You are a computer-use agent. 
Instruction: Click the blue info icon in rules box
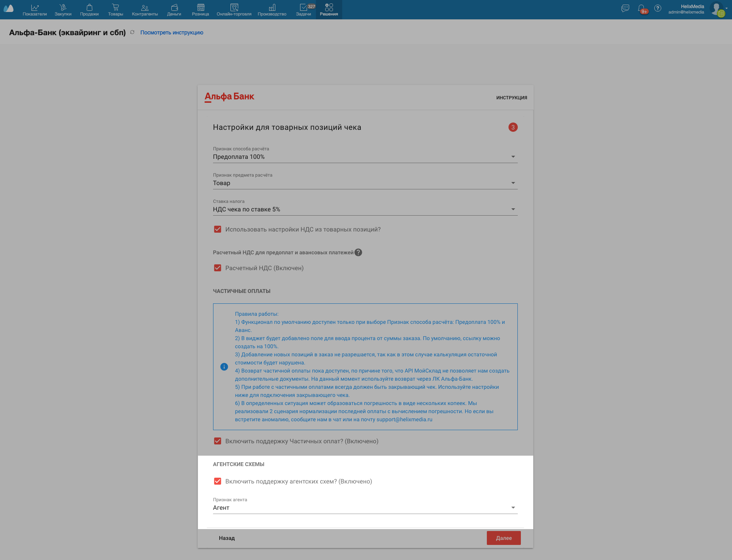click(x=224, y=367)
